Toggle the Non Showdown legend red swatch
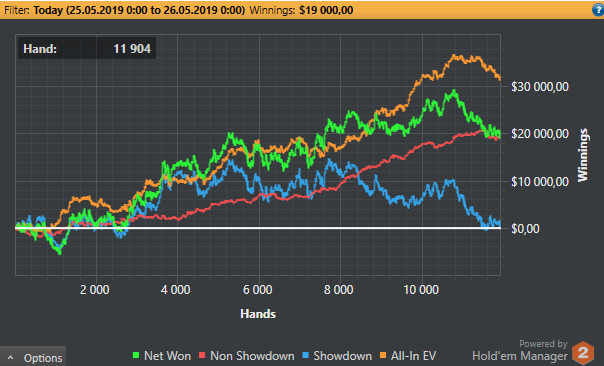The height and width of the screenshot is (366, 604). [x=202, y=355]
